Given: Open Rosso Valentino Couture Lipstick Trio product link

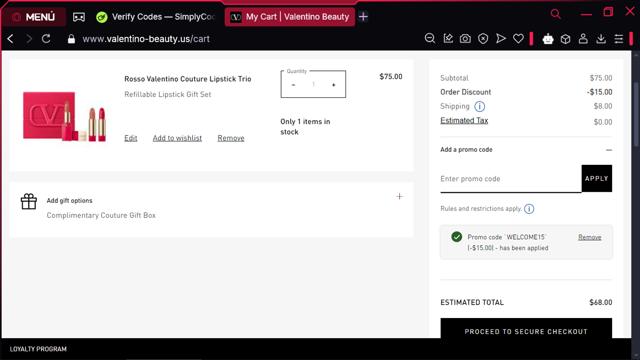Looking at the screenshot, I should pyautogui.click(x=188, y=79).
